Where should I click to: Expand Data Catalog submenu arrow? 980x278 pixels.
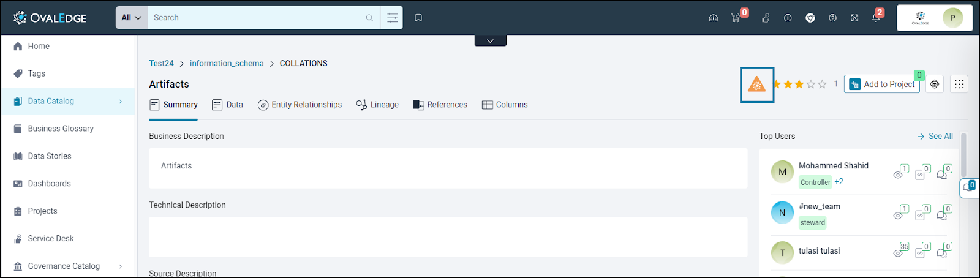121,102
